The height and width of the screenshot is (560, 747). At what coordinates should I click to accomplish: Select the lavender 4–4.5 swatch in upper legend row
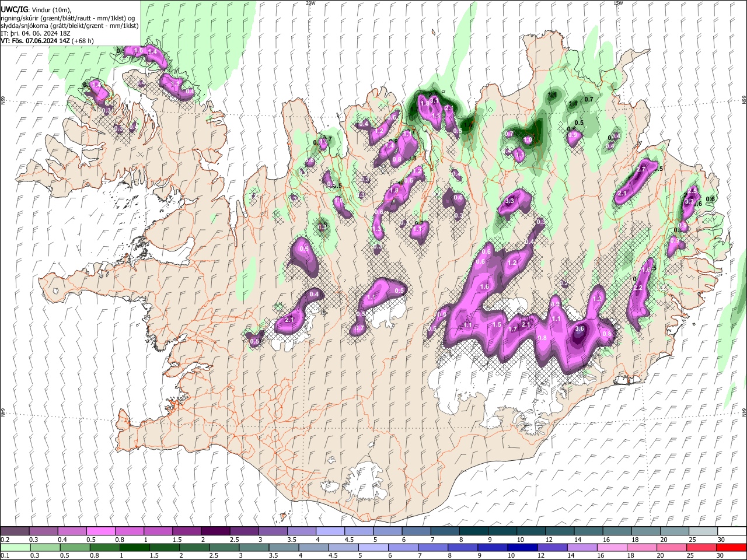tap(330, 531)
